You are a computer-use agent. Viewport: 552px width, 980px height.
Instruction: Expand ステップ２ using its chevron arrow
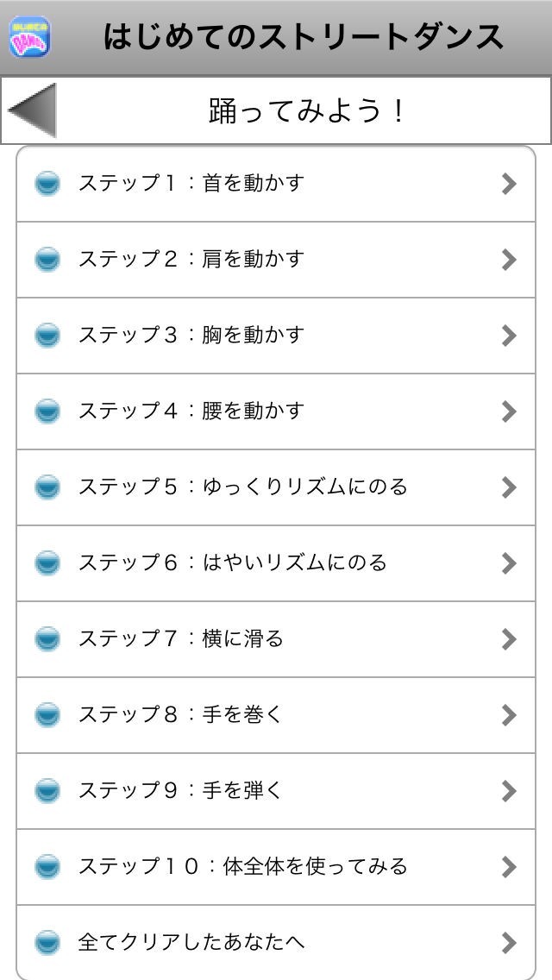pos(509,260)
